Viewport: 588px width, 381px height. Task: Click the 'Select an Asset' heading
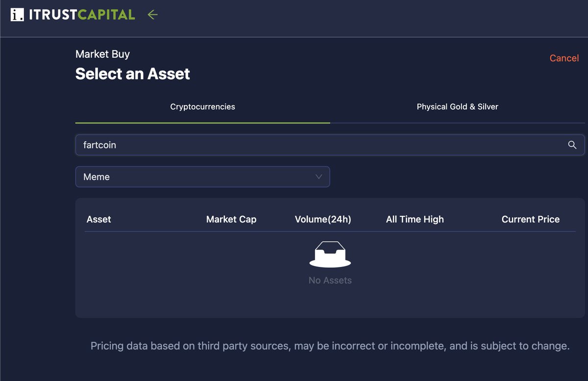tap(133, 74)
